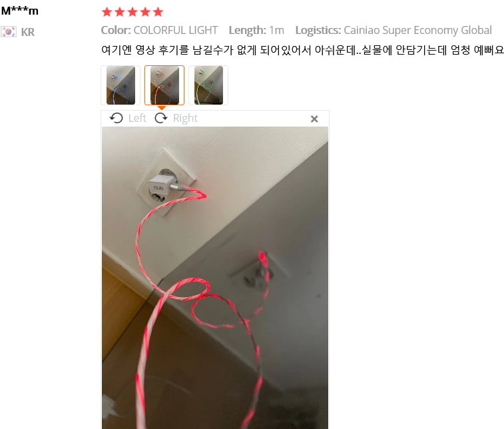Click the reviewer name M***m
Screen dimensions: 504x429
pyautogui.click(x=20, y=11)
